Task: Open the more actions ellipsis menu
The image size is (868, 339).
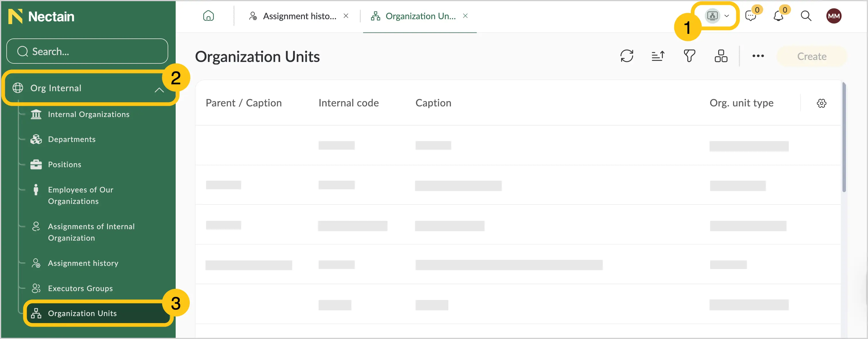Action: 758,56
